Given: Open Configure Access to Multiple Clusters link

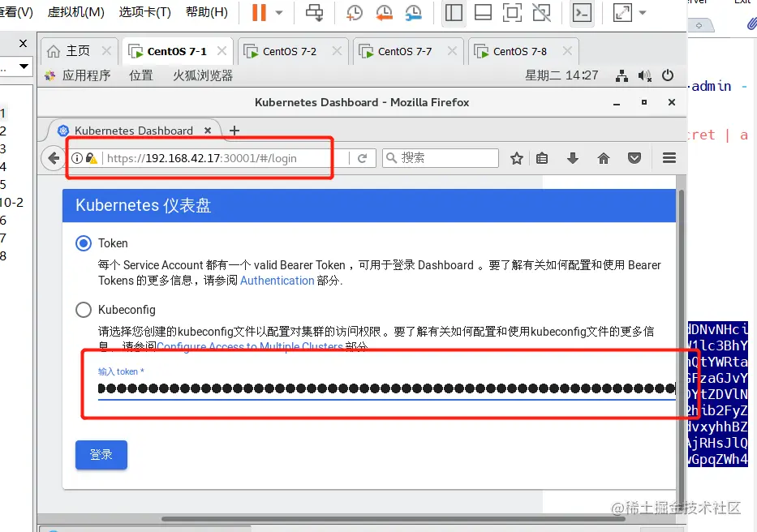Looking at the screenshot, I should 250,346.
